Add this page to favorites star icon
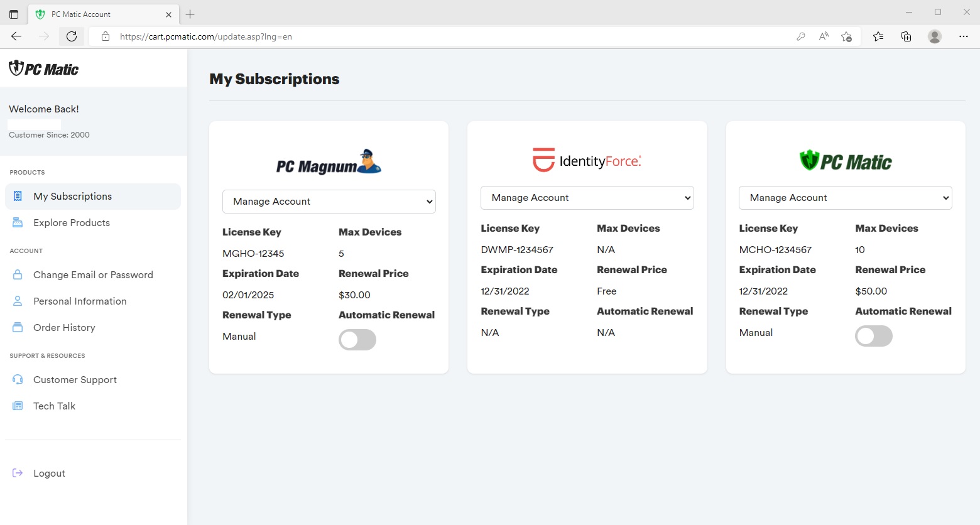This screenshot has width=980, height=525. (x=847, y=36)
